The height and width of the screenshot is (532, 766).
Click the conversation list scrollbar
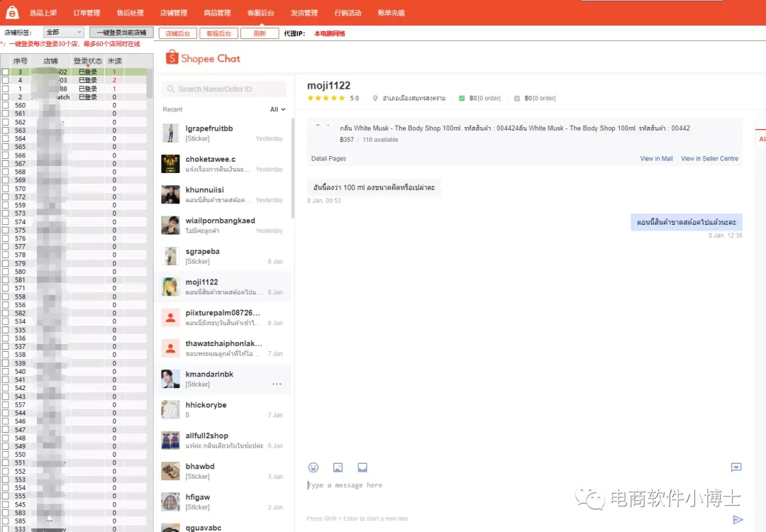point(293,169)
